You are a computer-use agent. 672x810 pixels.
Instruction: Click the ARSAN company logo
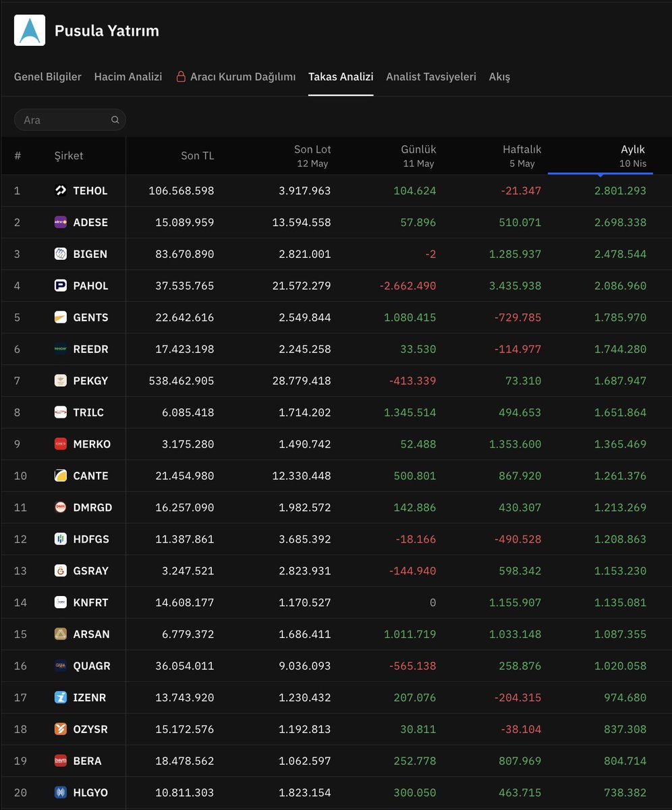(61, 635)
